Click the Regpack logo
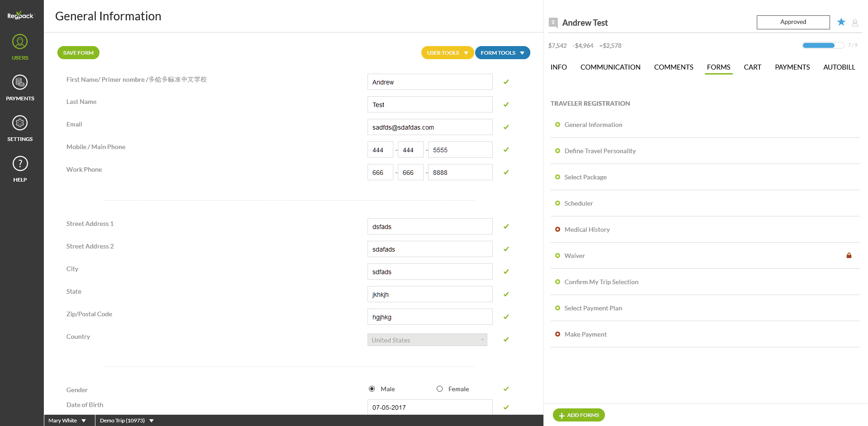 [x=20, y=15]
